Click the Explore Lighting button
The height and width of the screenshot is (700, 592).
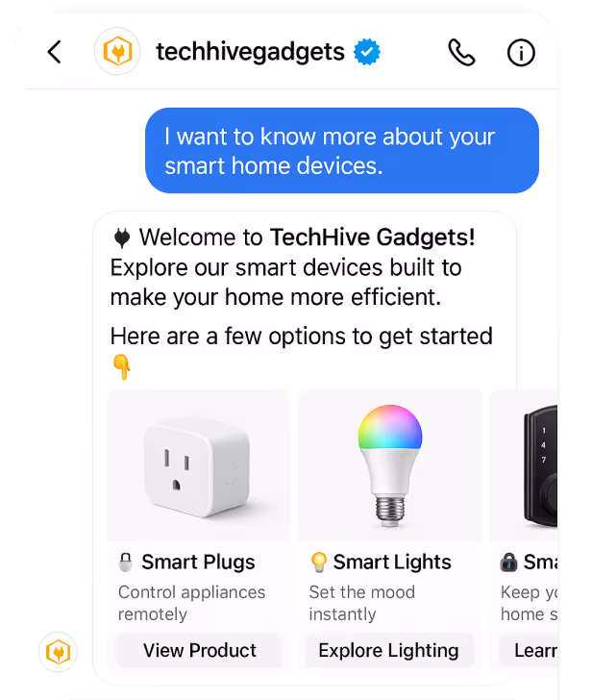tap(388, 650)
